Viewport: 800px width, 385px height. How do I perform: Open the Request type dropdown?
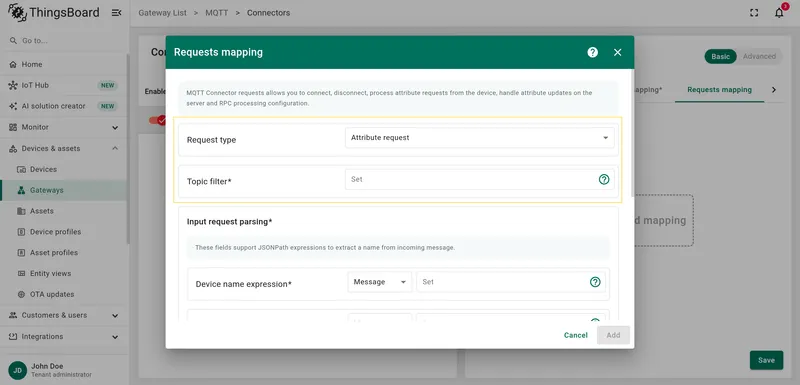[480, 138]
